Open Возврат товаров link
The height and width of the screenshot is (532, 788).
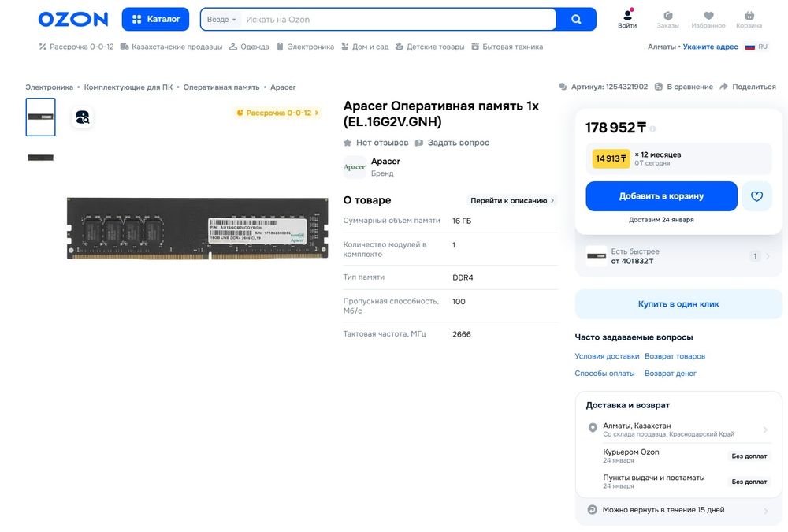pyautogui.click(x=675, y=356)
